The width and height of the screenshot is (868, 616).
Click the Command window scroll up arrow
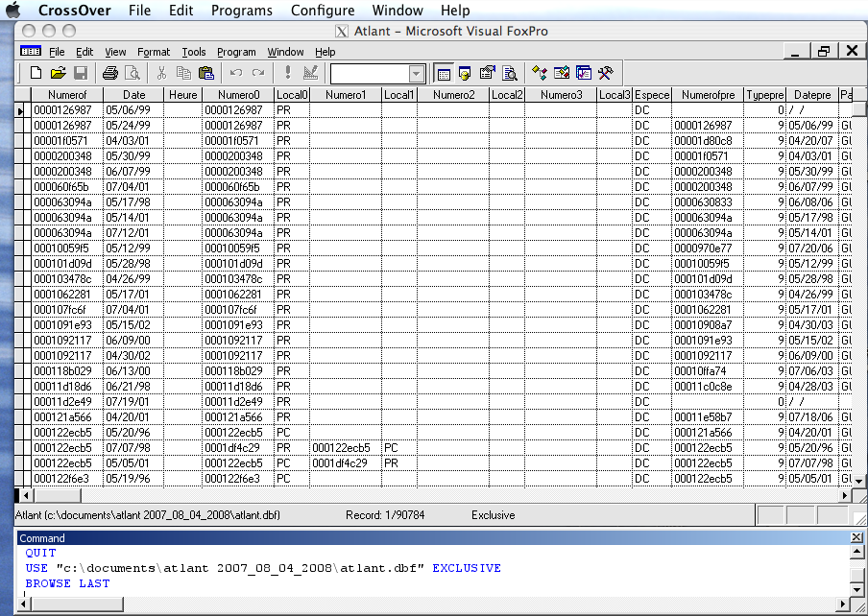[856, 552]
